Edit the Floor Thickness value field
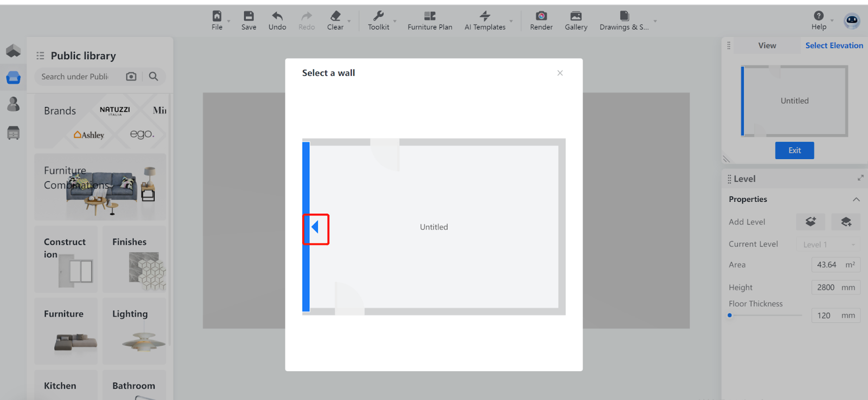This screenshot has width=868, height=400. (836, 315)
